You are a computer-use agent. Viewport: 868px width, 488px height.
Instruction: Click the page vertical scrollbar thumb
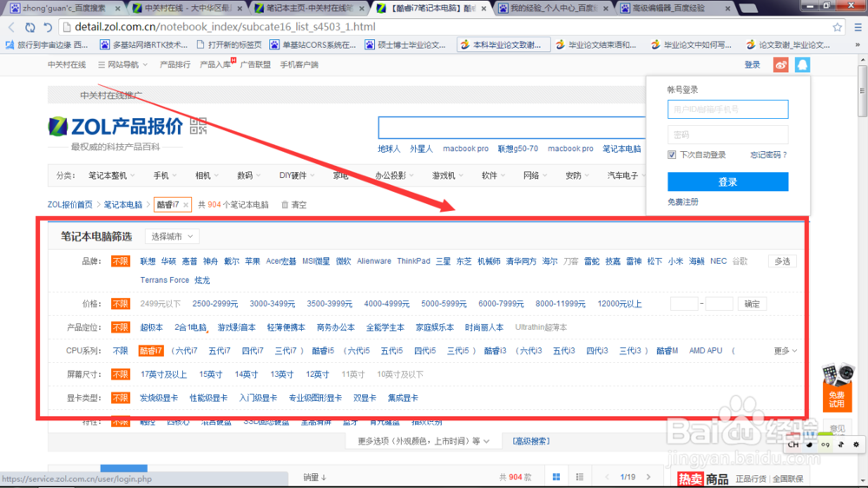click(x=863, y=91)
